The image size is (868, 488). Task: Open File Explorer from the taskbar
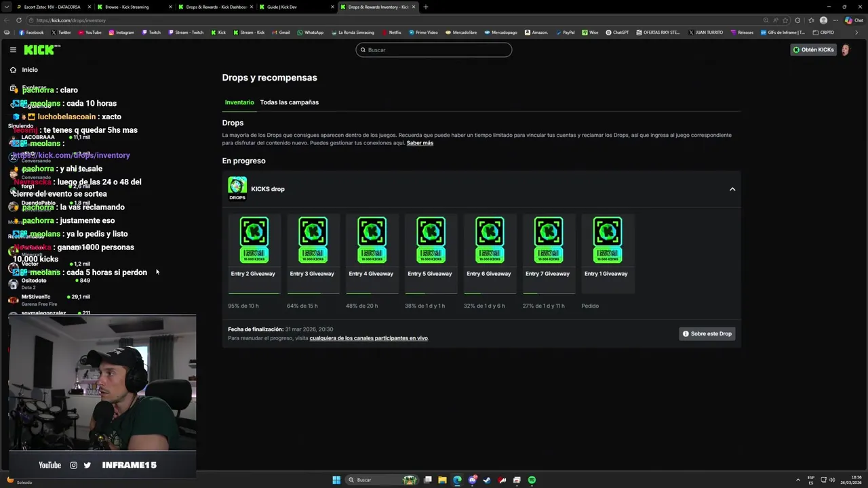(x=442, y=480)
